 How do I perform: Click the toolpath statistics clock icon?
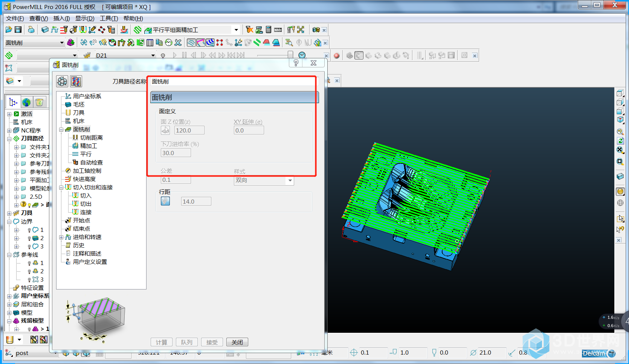coord(169,43)
